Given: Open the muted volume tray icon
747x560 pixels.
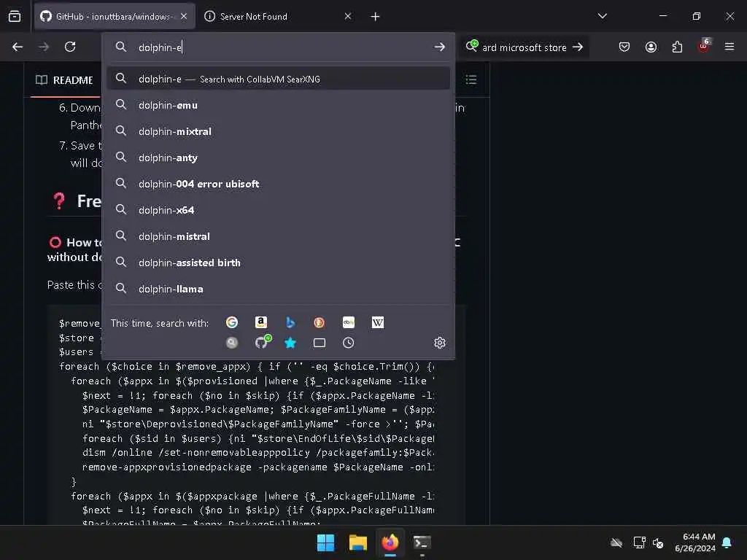Looking at the screenshot, I should 659,542.
